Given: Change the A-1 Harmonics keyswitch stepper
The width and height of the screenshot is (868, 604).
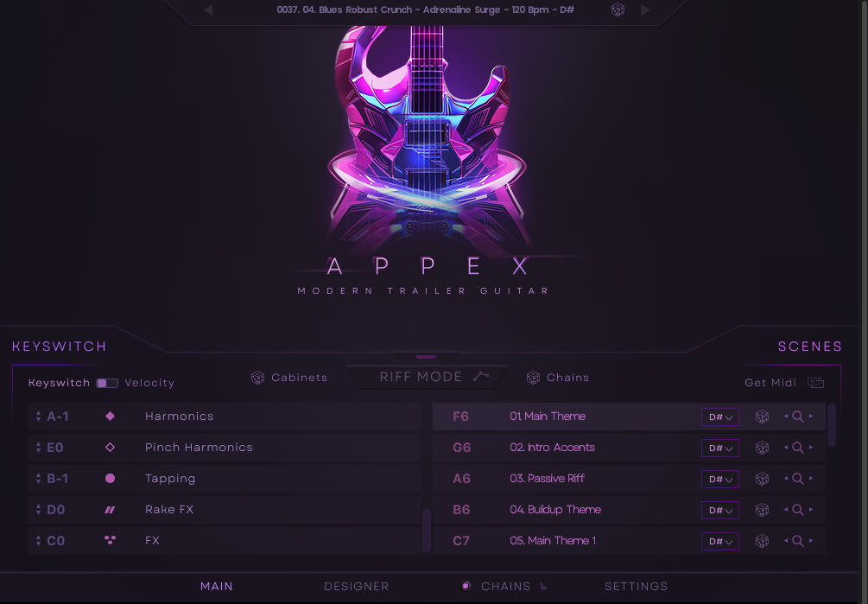Looking at the screenshot, I should pyautogui.click(x=38, y=416).
